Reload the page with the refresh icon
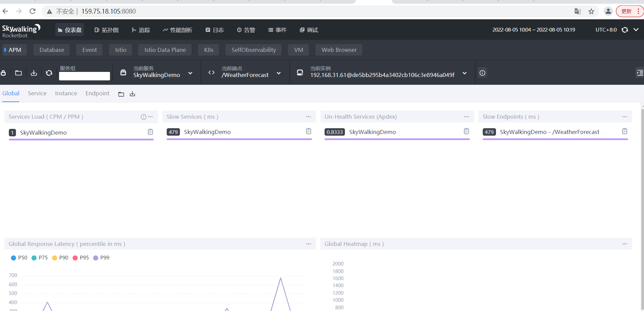This screenshot has height=311, width=644. [33, 11]
